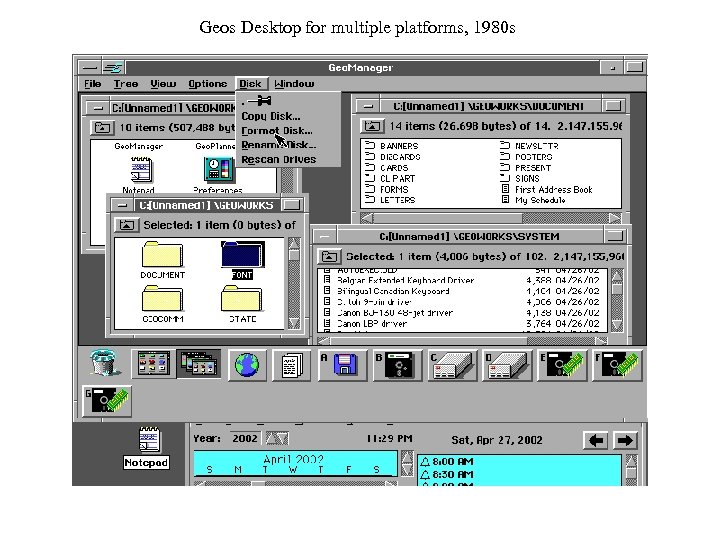Click the Notepad application icon in file window

click(x=140, y=174)
